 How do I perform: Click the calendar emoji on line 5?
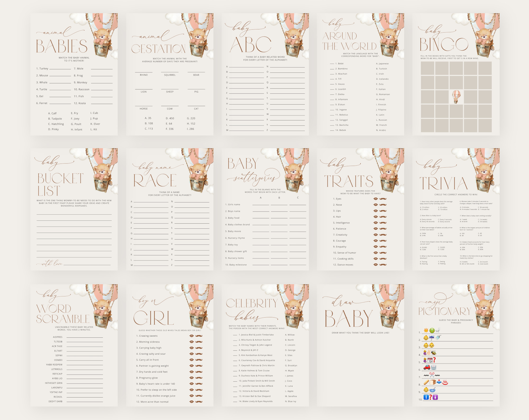(x=430, y=360)
